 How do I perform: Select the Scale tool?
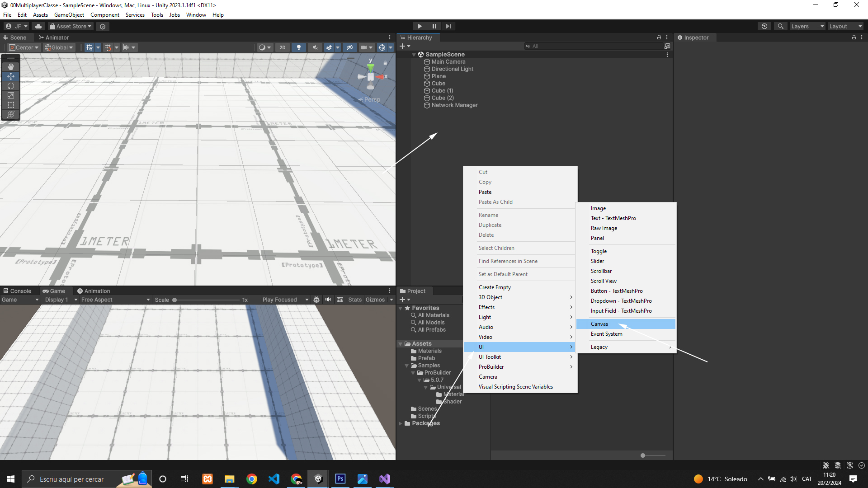[11, 95]
